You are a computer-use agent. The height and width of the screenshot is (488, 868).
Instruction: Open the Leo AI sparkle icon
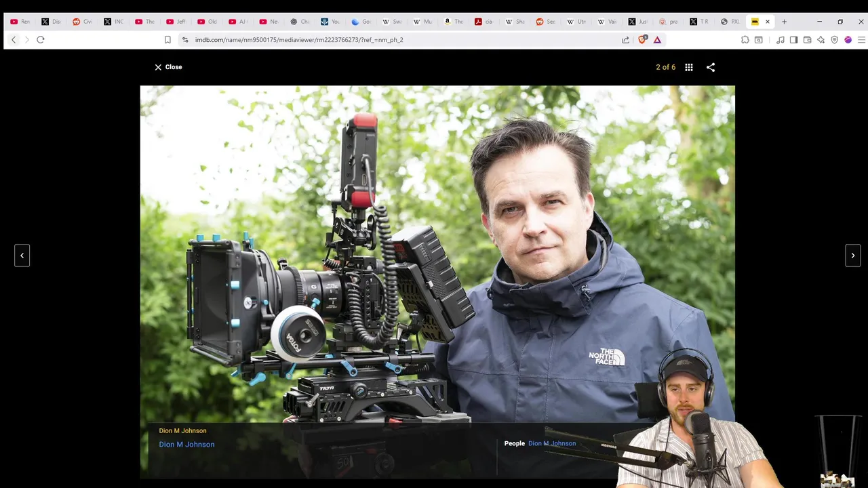pyautogui.click(x=821, y=40)
